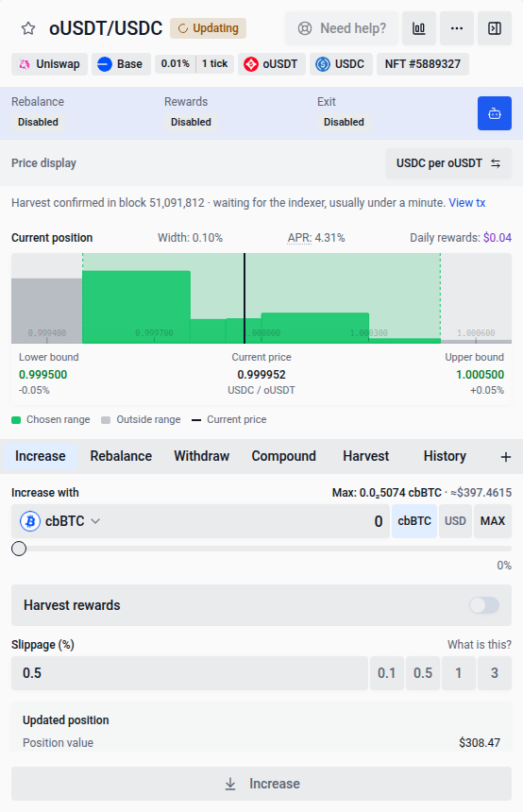Set slippage preset to 0.1
The height and width of the screenshot is (812, 523).
(387, 673)
